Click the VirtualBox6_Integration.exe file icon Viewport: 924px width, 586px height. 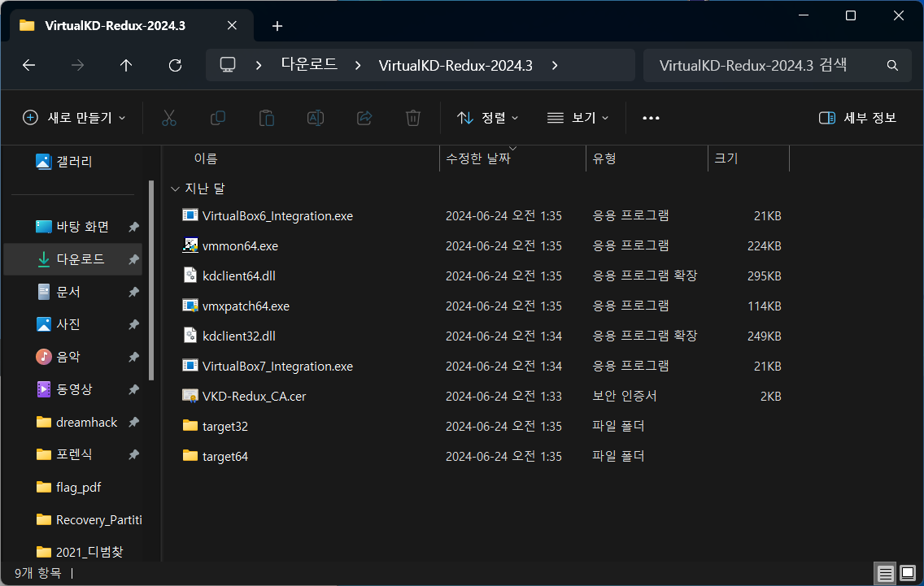coord(190,215)
